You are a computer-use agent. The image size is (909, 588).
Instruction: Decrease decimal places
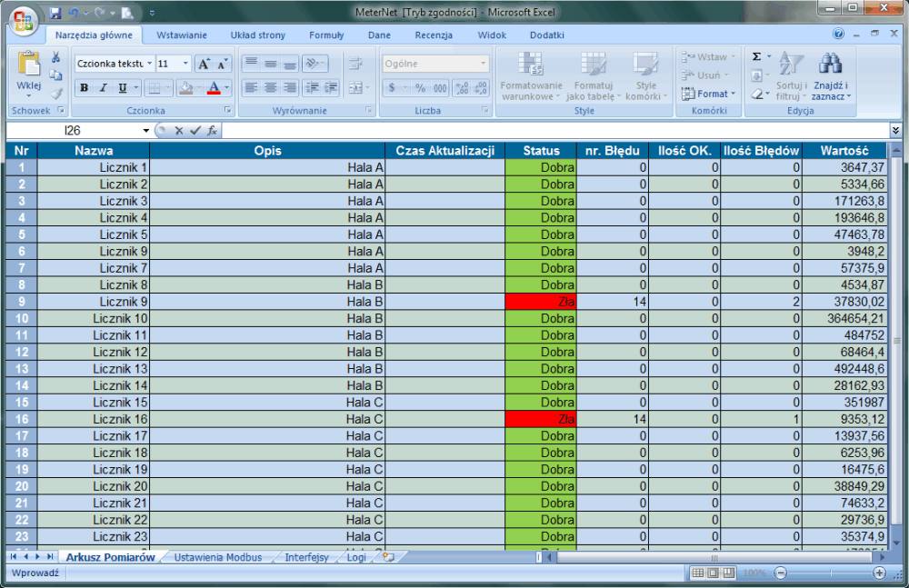[x=481, y=88]
